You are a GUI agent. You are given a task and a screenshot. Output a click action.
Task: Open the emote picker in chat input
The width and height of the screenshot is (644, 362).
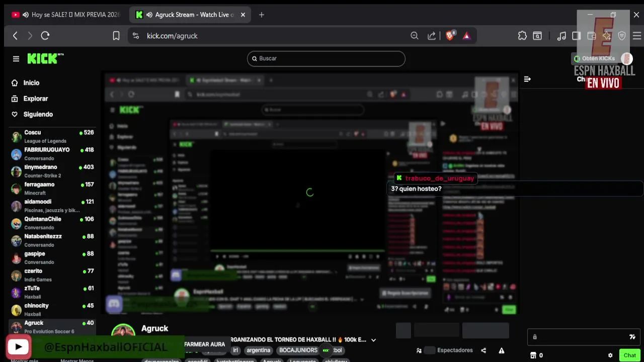click(x=632, y=337)
